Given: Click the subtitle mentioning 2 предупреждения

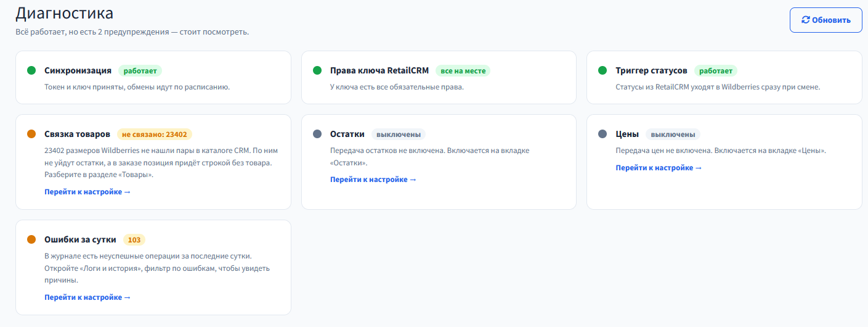Looking at the screenshot, I should pyautogui.click(x=132, y=32).
